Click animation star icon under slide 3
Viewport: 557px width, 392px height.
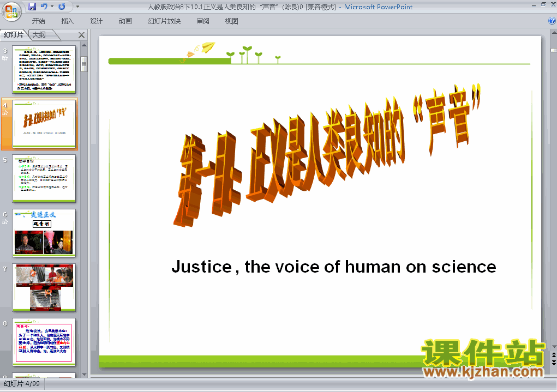click(x=5, y=58)
